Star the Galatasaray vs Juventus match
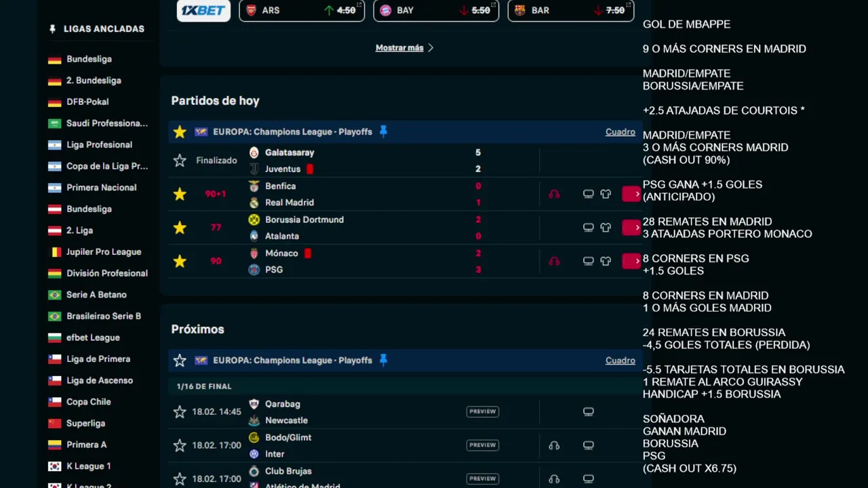 pos(180,161)
